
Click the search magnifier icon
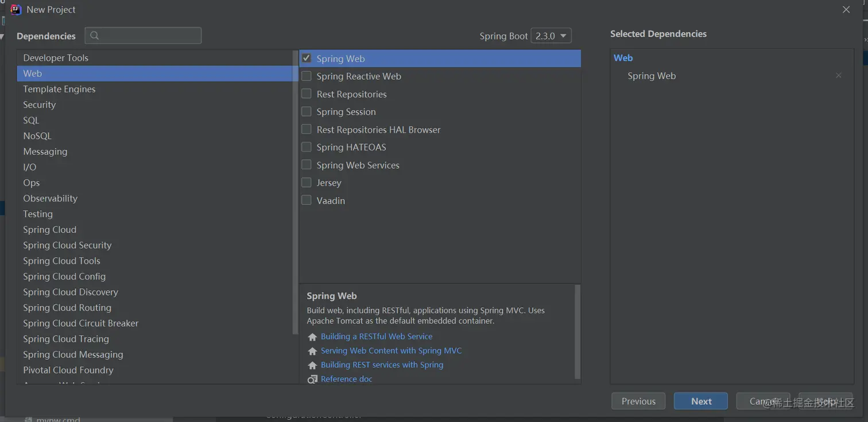(95, 36)
